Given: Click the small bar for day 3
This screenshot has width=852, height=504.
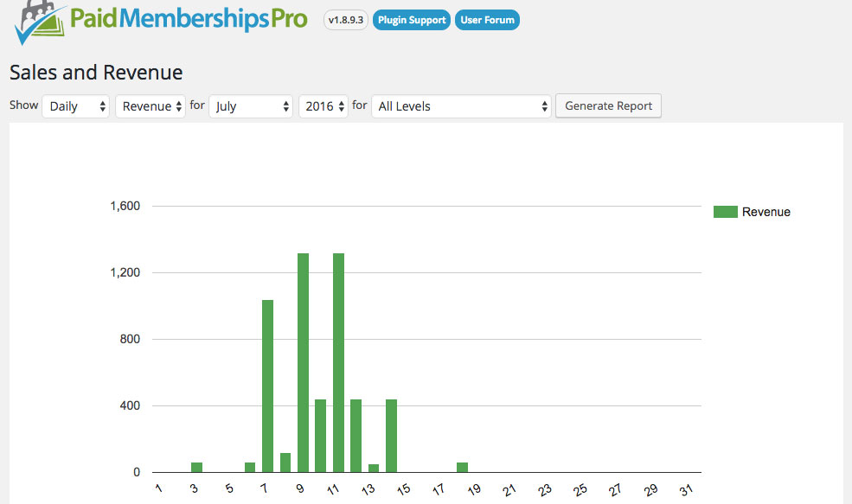Looking at the screenshot, I should 196,468.
